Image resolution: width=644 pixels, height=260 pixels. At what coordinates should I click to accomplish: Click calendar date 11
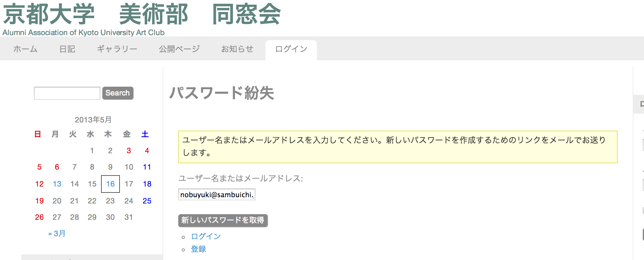pyautogui.click(x=147, y=167)
